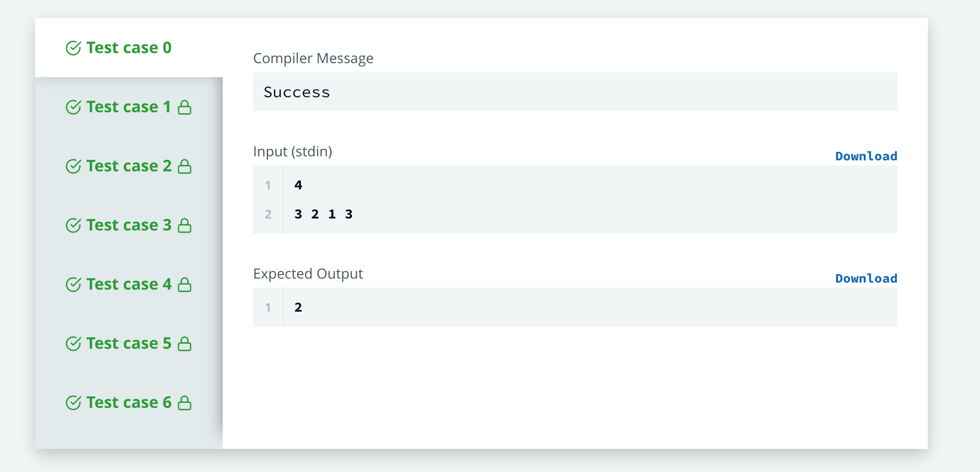This screenshot has width=980, height=472.
Task: Open the Test case 0 tab
Action: (x=129, y=48)
